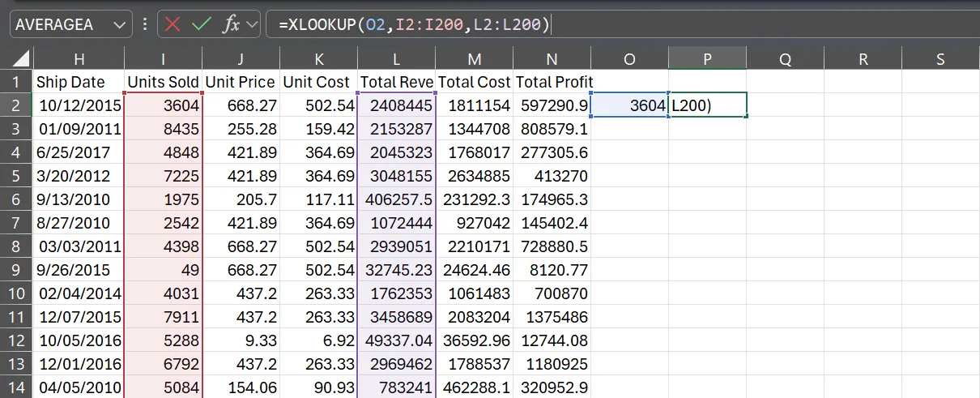Click cell O2 containing 3604
The height and width of the screenshot is (398, 980).
(629, 105)
